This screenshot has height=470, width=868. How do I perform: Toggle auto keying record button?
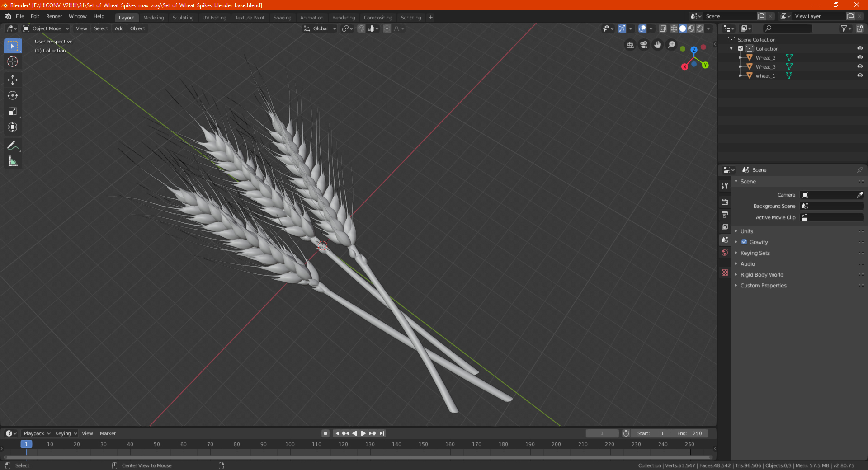(325, 433)
